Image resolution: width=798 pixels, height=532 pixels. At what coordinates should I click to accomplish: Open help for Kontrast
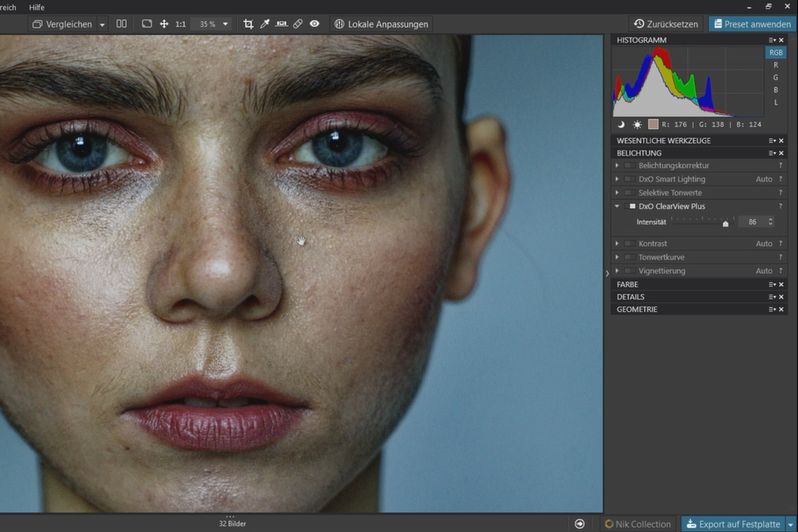(781, 244)
